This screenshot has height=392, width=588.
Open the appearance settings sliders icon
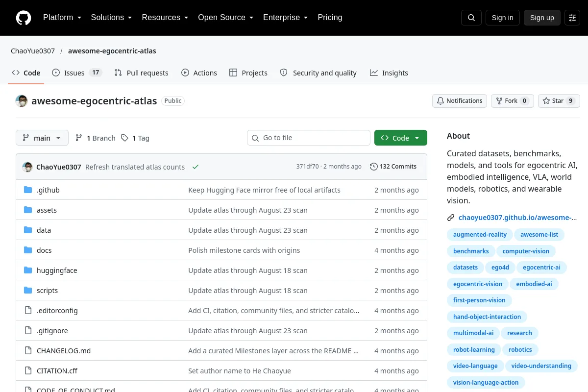[x=572, y=18]
